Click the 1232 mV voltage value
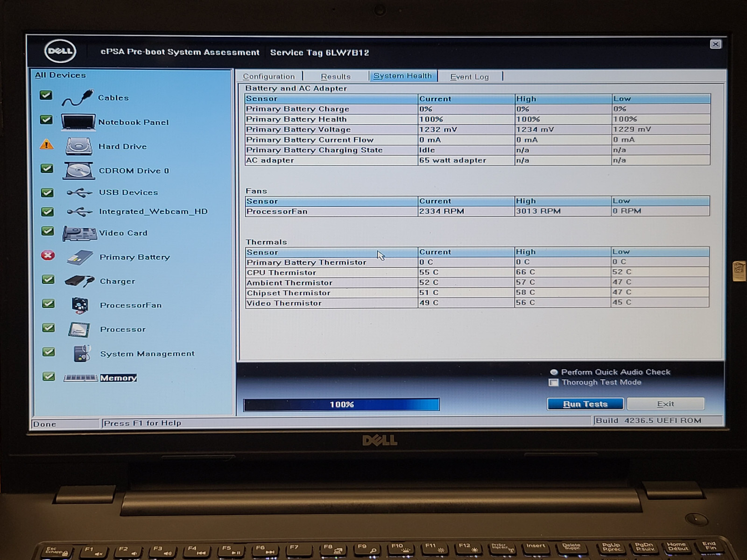Image resolution: width=747 pixels, height=560 pixels. click(x=438, y=129)
